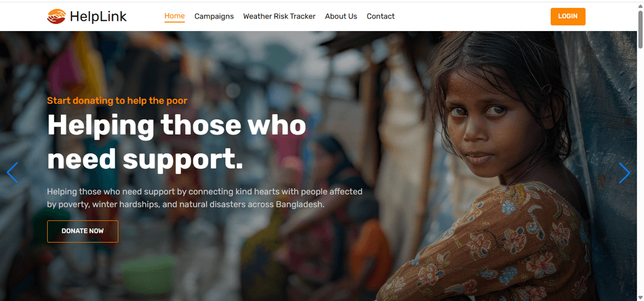Viewport: 644px width, 301px height.
Task: Open Weather Risk Tracker from navigation
Action: [279, 17]
